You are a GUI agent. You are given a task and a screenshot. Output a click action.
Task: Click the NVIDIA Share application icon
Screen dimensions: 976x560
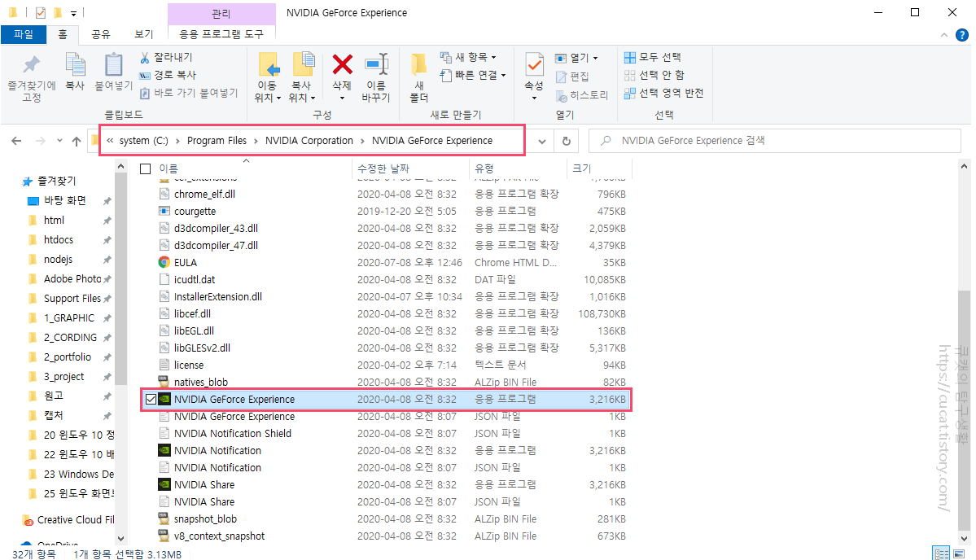[x=164, y=485]
